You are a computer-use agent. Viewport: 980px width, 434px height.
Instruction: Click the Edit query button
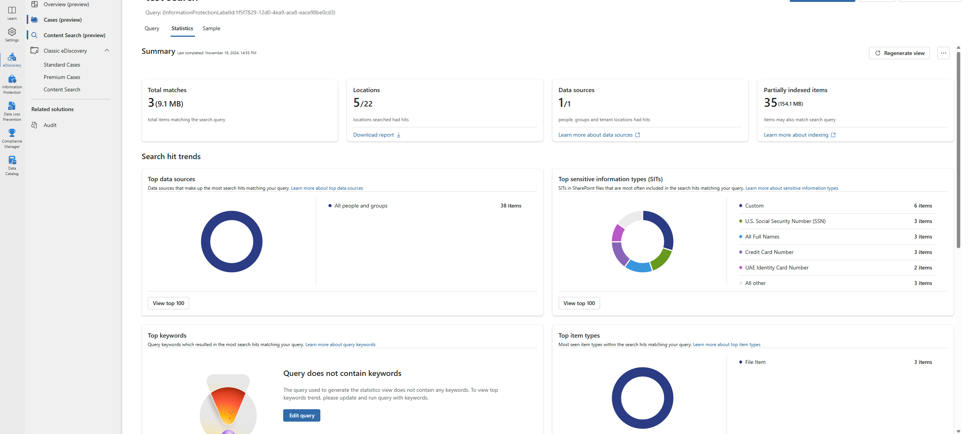(x=301, y=415)
